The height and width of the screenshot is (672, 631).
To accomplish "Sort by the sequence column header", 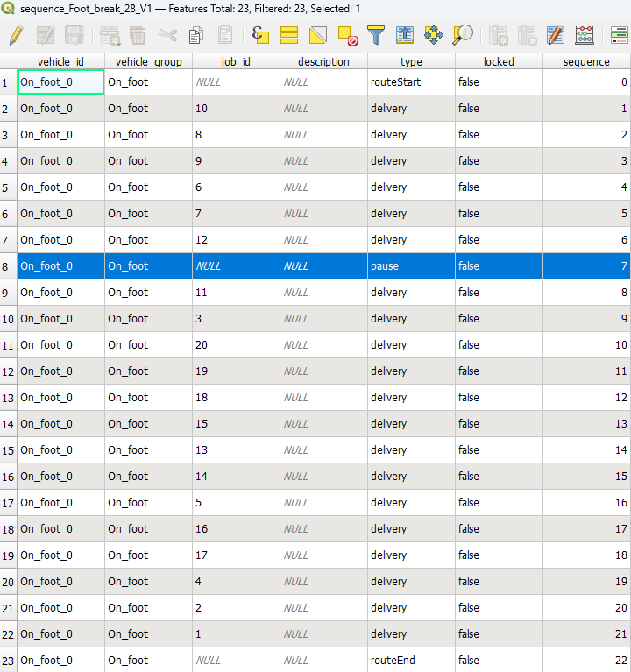I will tap(586, 61).
